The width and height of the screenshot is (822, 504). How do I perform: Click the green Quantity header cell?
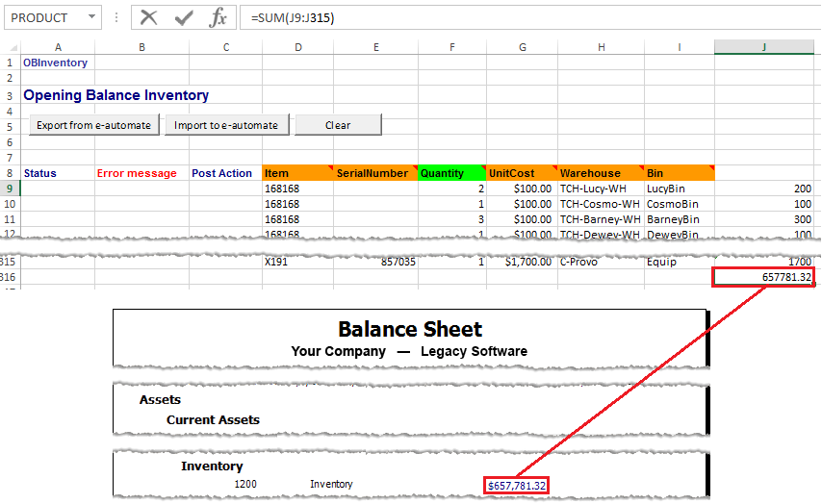pos(451,173)
